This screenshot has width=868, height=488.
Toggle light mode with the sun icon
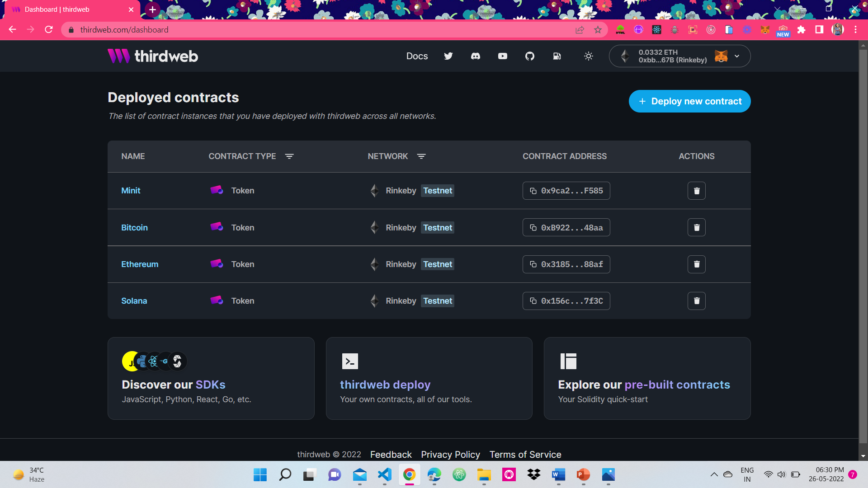click(588, 56)
